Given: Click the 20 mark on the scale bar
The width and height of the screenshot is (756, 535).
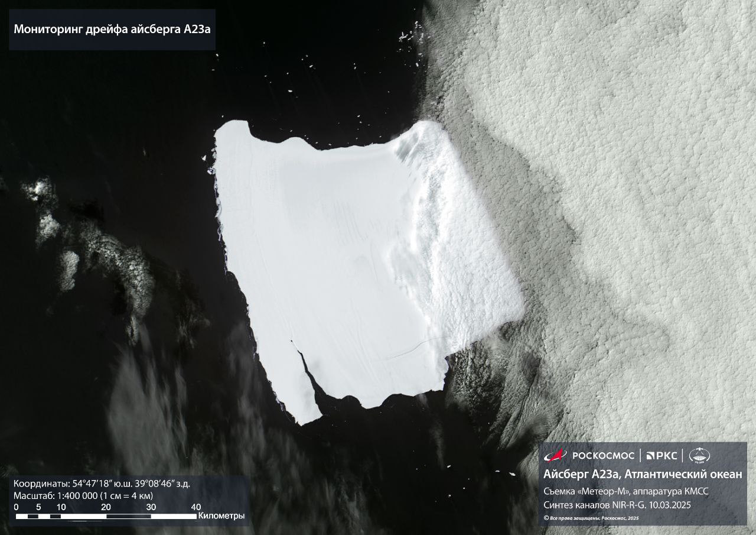Looking at the screenshot, I should pos(106,507).
